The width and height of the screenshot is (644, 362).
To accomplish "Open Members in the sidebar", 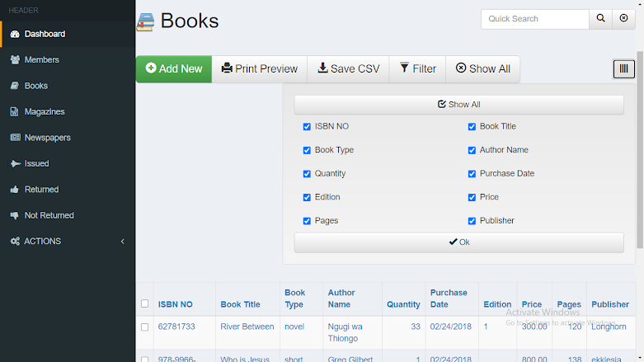I will (68, 60).
